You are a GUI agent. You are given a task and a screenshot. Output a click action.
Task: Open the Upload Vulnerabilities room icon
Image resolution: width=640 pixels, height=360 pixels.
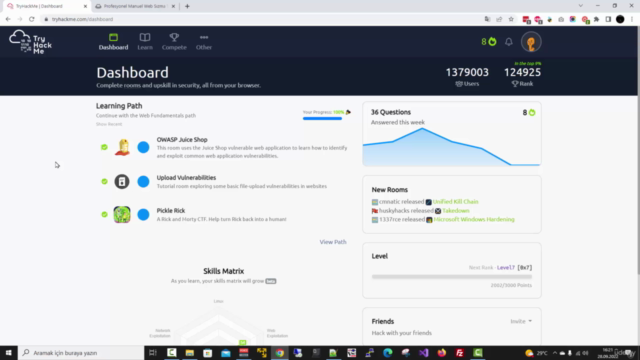point(122,182)
